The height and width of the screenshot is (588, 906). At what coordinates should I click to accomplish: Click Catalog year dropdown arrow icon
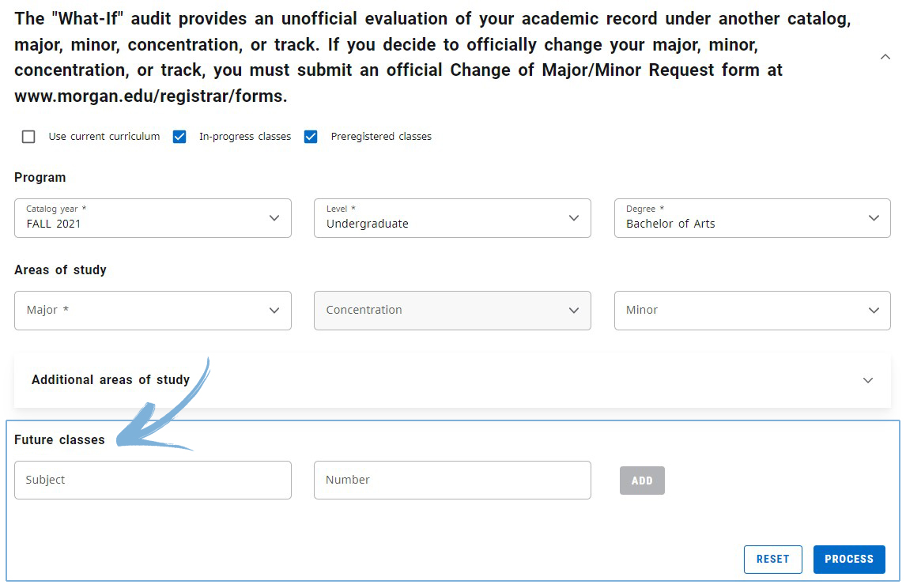[x=274, y=218]
